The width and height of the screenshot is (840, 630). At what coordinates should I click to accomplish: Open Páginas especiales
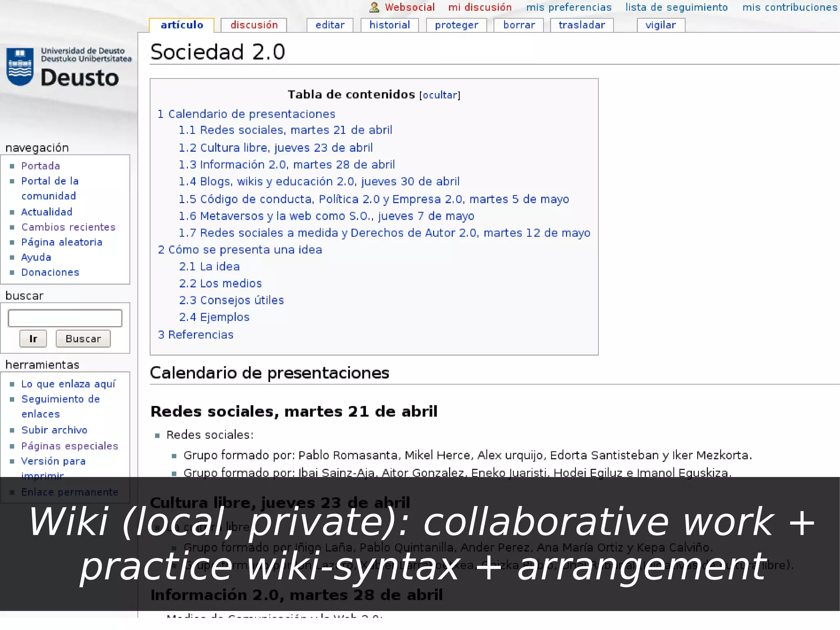(x=70, y=446)
